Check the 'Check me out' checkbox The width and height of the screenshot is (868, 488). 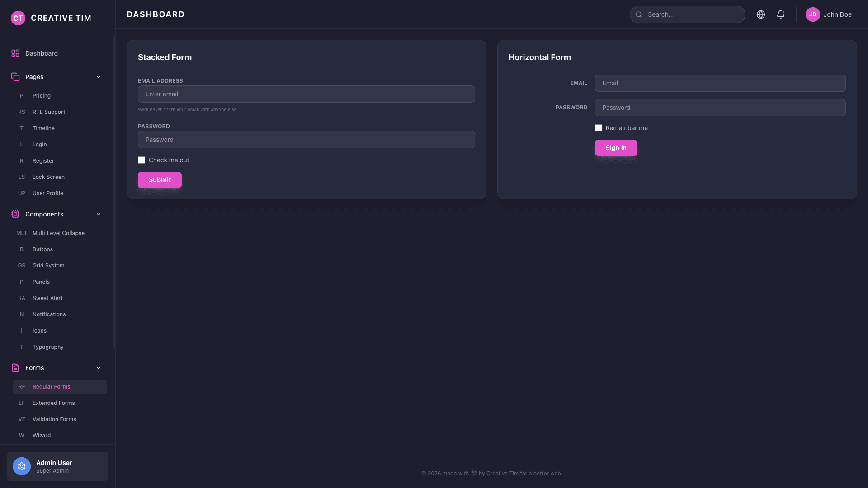pos(141,160)
